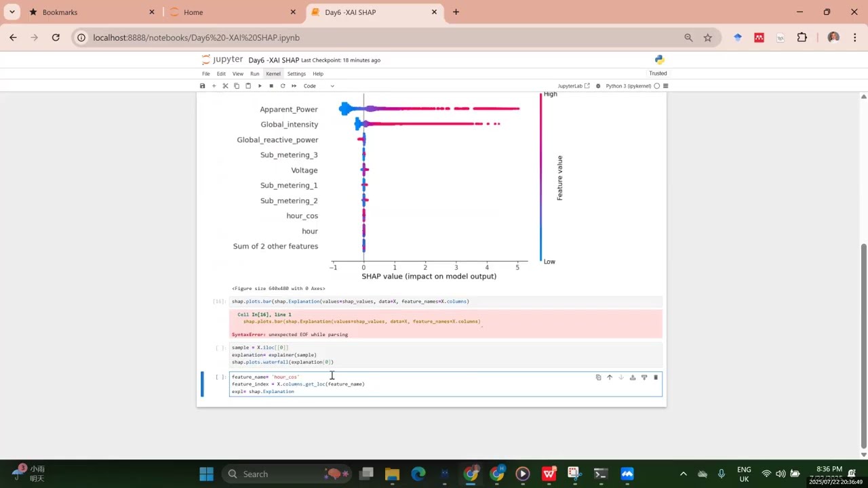This screenshot has height=488, width=868.
Task: Delete the active cell with trash icon
Action: (656, 378)
